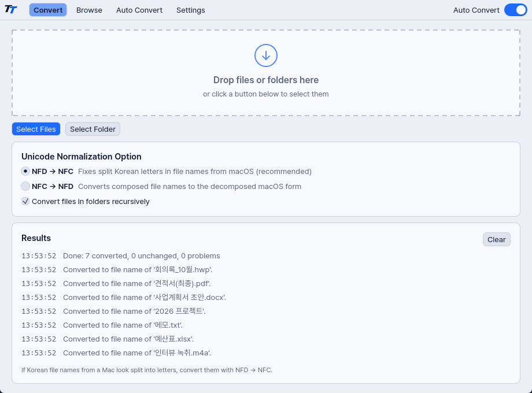Click the footer hint about Korean file names
Screen dimensions: 532x393
point(147,370)
